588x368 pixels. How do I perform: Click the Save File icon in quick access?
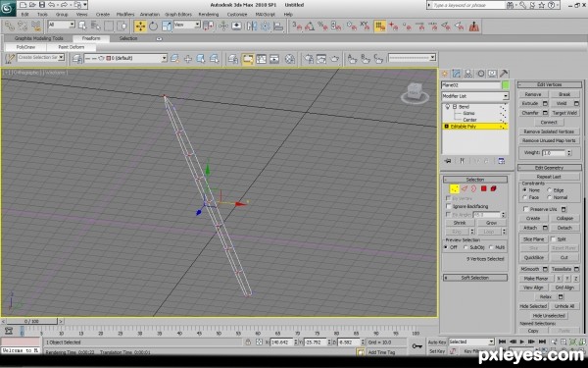[42, 5]
